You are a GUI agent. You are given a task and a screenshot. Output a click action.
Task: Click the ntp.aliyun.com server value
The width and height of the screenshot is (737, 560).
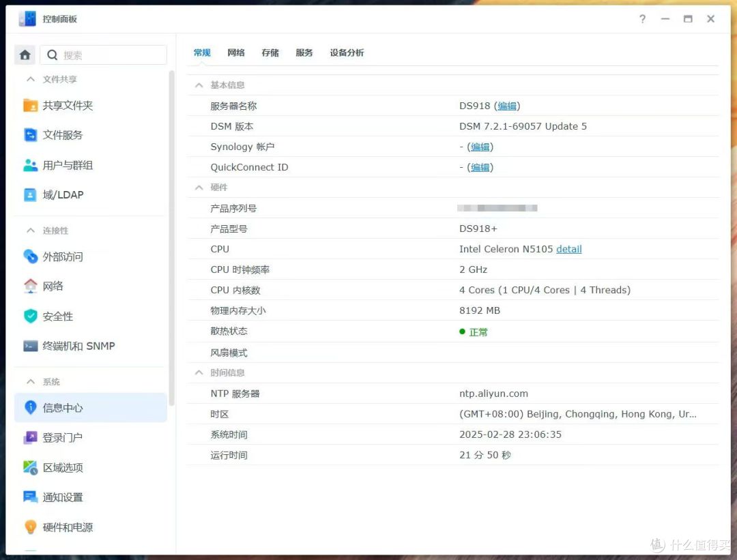point(493,394)
